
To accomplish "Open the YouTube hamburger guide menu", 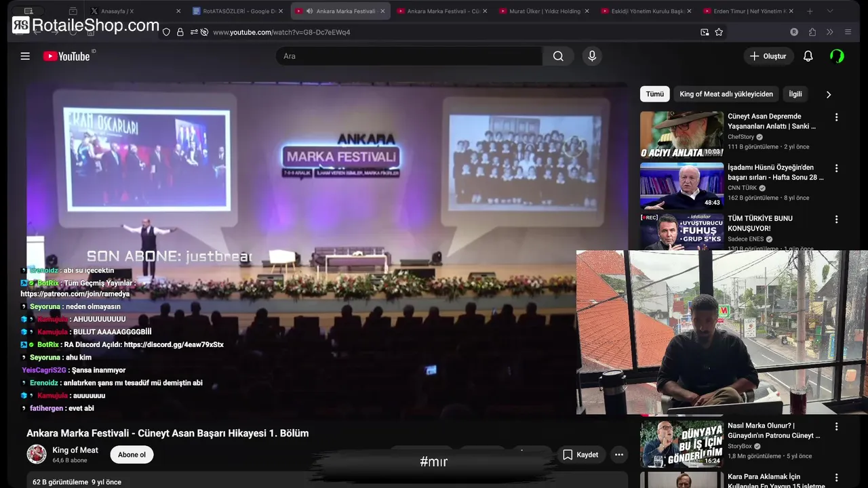I will [25, 56].
